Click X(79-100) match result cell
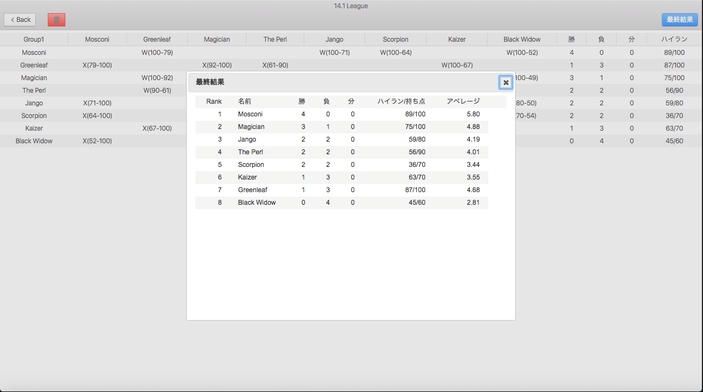The image size is (703, 392). pyautogui.click(x=97, y=65)
